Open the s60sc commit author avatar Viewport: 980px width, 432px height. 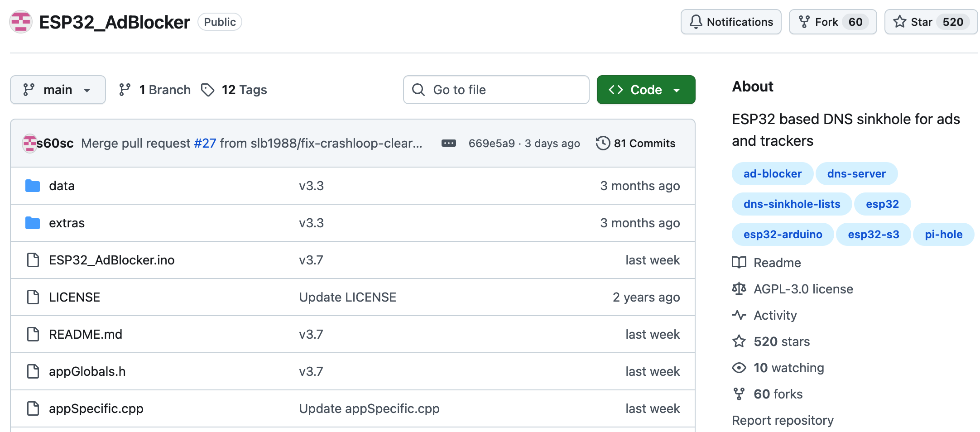(x=29, y=143)
